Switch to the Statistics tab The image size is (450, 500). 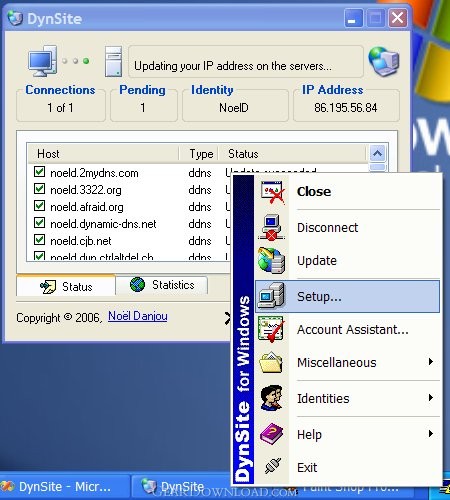[162, 285]
